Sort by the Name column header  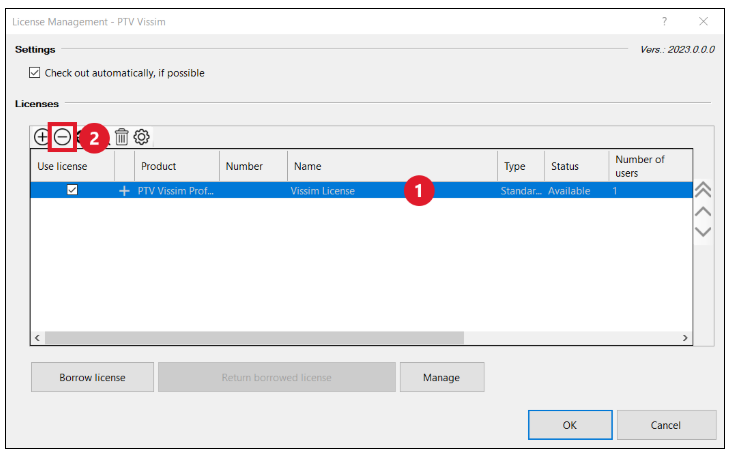392,166
